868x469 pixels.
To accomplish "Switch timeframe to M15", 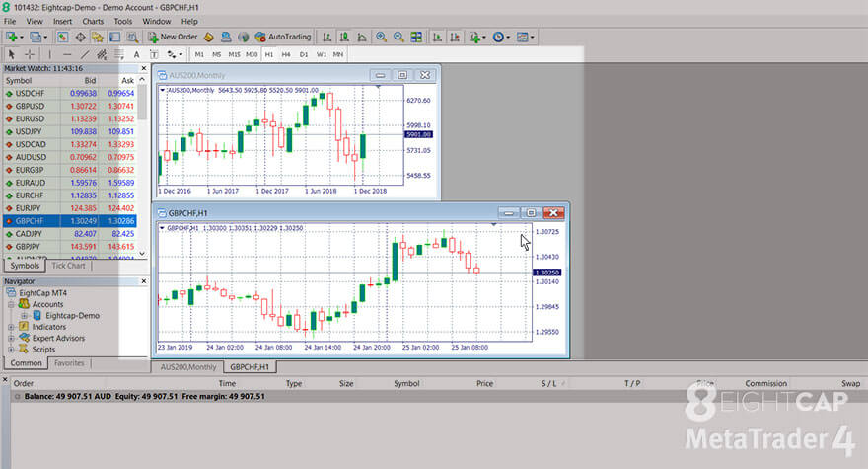I will pos(234,54).
